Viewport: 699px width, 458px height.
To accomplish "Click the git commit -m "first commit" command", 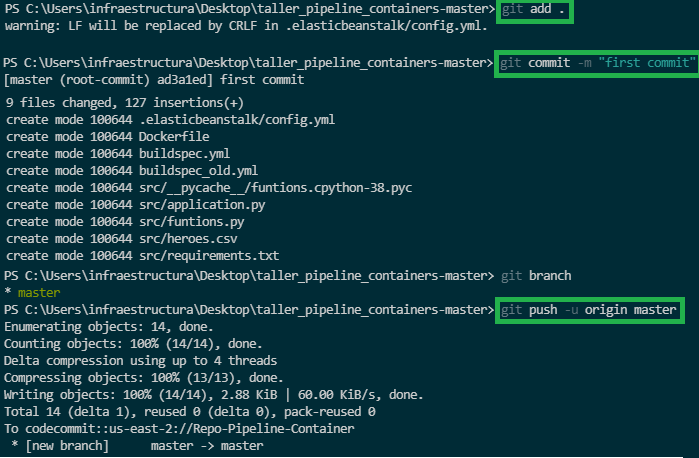I will pyautogui.click(x=597, y=63).
